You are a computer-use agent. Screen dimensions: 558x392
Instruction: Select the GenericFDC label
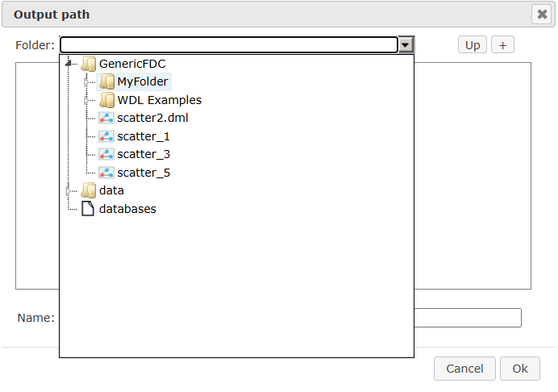click(x=132, y=64)
